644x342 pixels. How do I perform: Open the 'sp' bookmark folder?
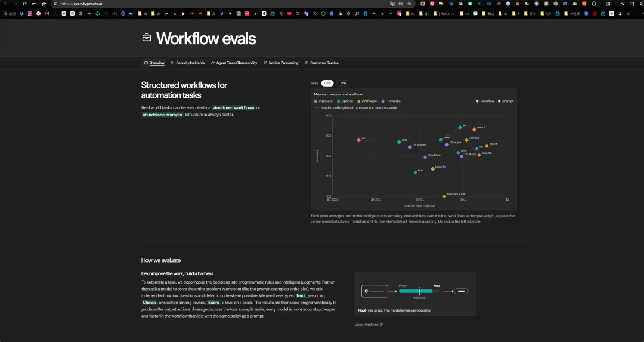click(464, 14)
